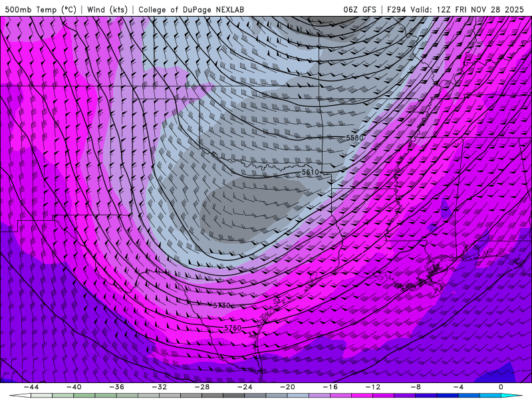Click the -4 color bar tick label
The image size is (532, 399).
coord(458,387)
